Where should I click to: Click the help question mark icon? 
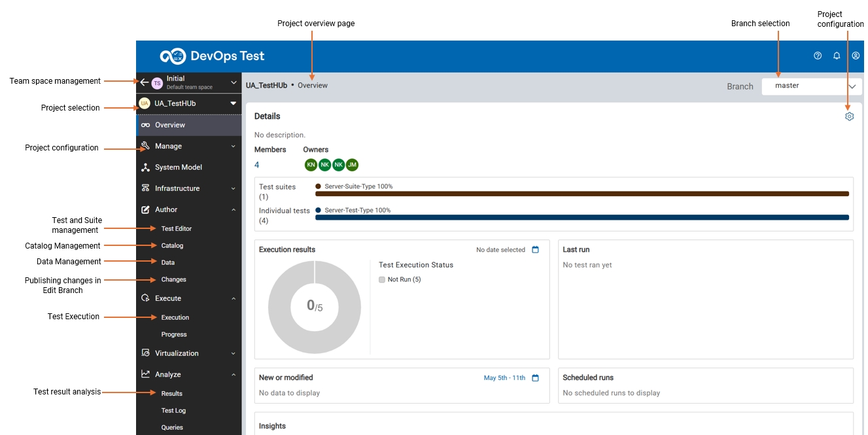click(818, 56)
